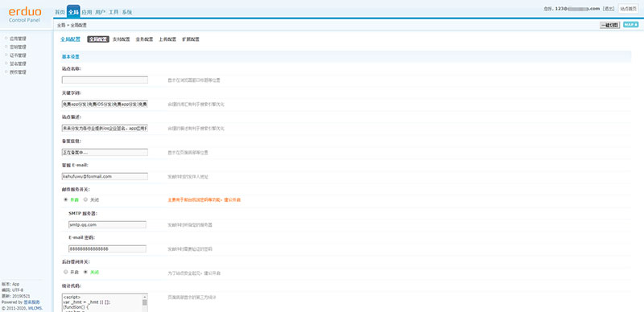Open 首页 in top navigation
Viewport: 644px width, 312px height.
coord(60,12)
